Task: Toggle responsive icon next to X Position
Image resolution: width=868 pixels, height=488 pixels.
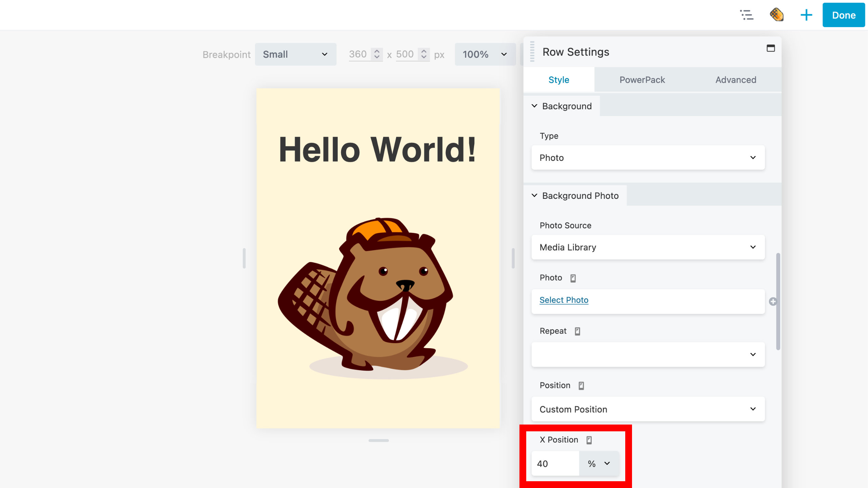Action: tap(589, 440)
